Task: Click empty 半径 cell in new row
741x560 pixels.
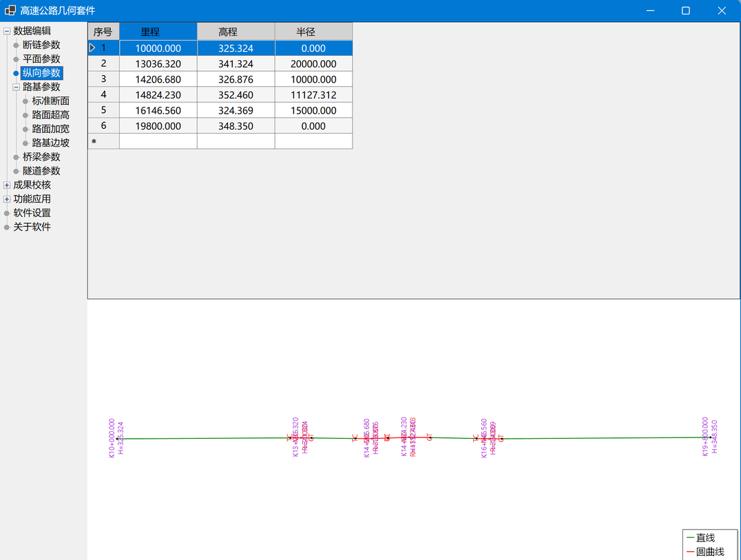Action: 314,141
